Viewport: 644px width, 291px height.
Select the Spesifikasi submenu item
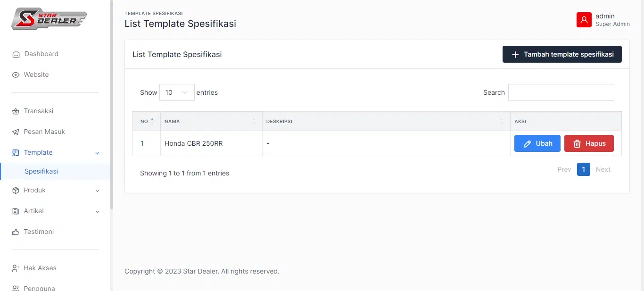[x=41, y=171]
